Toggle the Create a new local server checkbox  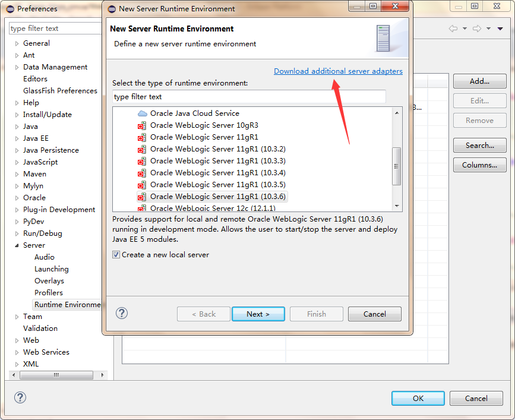pyautogui.click(x=116, y=255)
